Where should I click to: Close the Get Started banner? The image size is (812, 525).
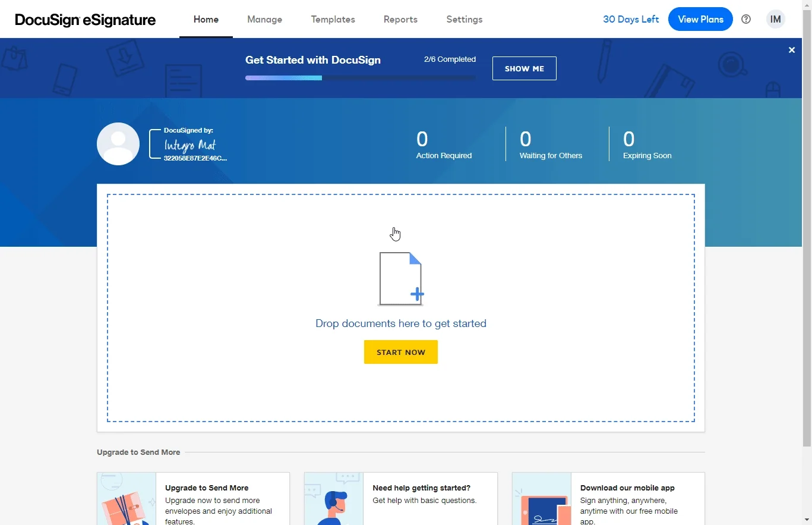pos(791,50)
